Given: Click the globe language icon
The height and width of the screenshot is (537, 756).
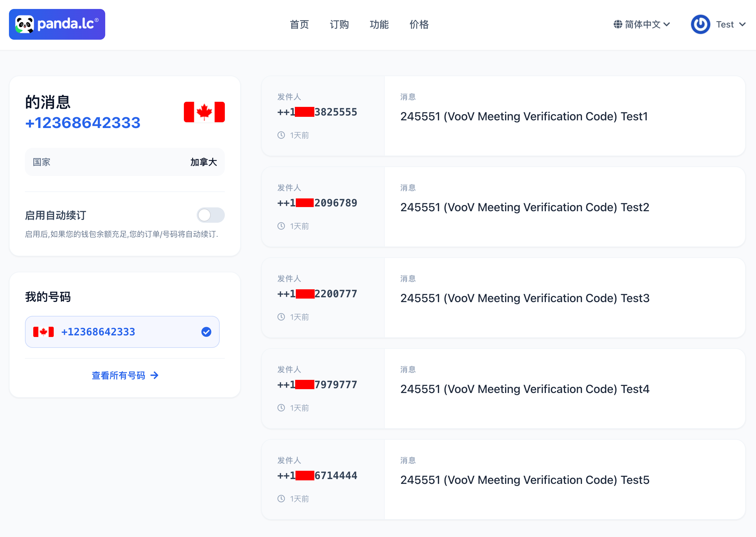Looking at the screenshot, I should pos(618,24).
